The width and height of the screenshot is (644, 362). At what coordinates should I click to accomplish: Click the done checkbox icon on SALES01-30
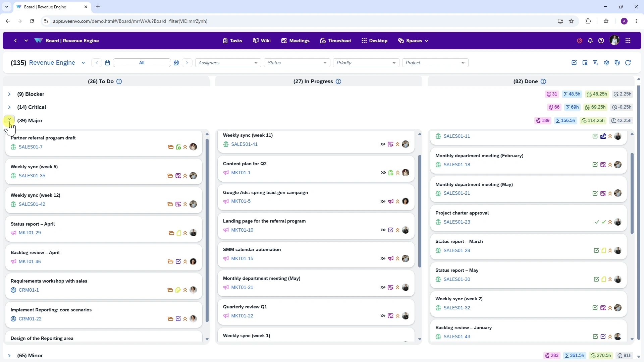596,279
